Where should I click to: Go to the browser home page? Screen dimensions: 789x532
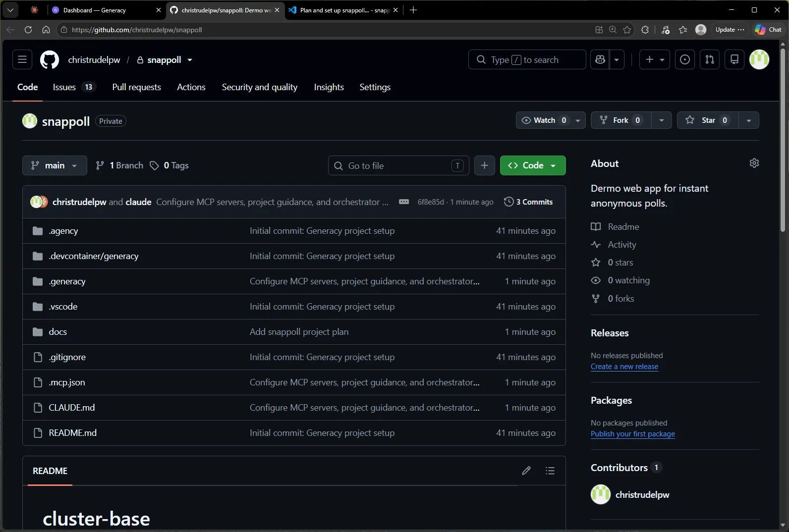click(46, 30)
